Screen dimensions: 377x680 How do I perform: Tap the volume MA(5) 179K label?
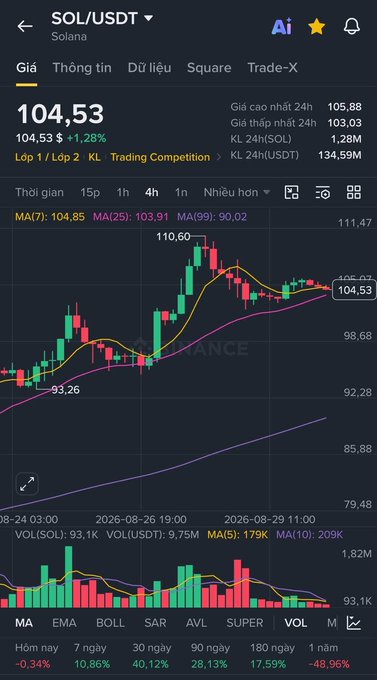[x=237, y=535]
